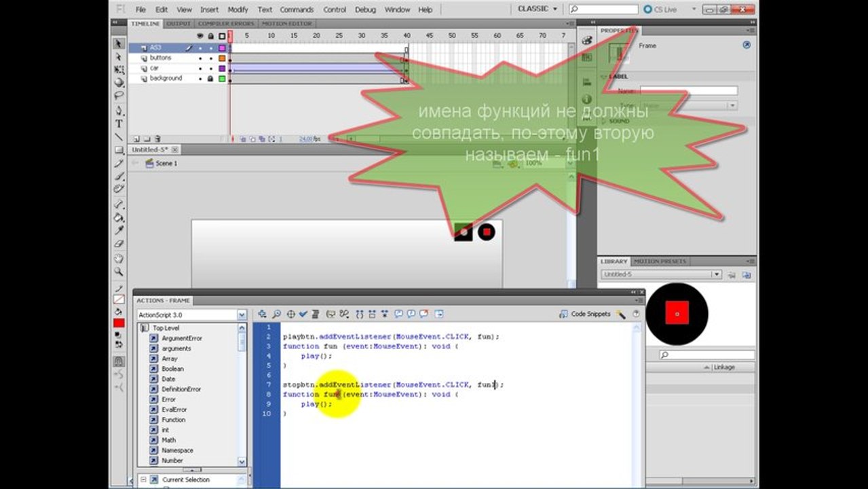Select the Line tool
The width and height of the screenshot is (868, 489).
coord(119,137)
